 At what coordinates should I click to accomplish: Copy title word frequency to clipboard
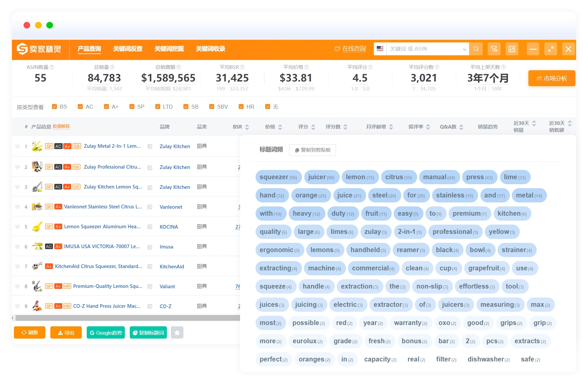tap(313, 150)
